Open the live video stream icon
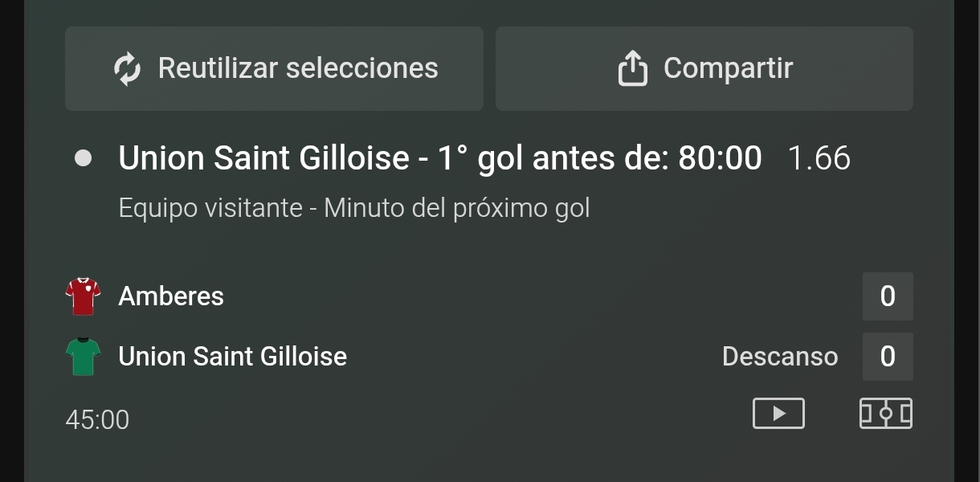This screenshot has height=482, width=980. click(778, 414)
